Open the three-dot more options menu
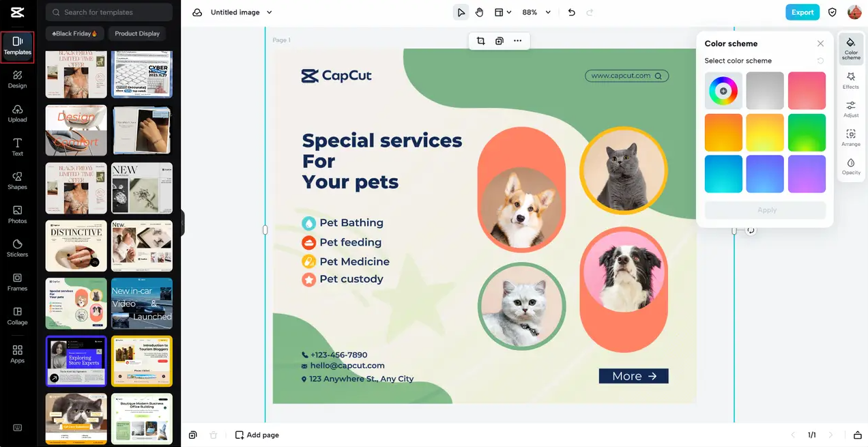 pos(518,41)
